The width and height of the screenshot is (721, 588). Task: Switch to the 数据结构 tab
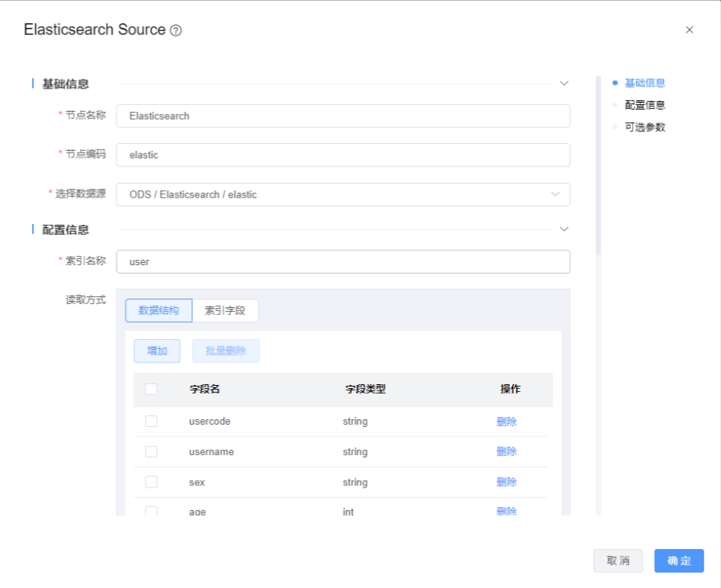click(159, 310)
